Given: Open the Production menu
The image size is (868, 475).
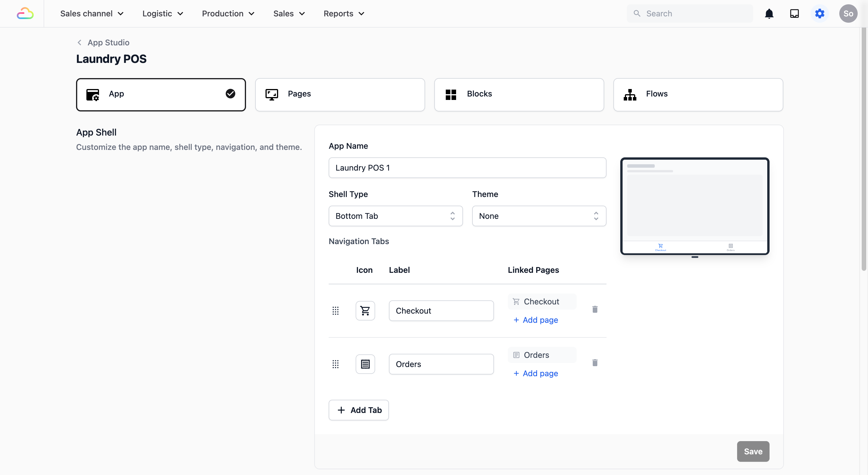Looking at the screenshot, I should (228, 13).
